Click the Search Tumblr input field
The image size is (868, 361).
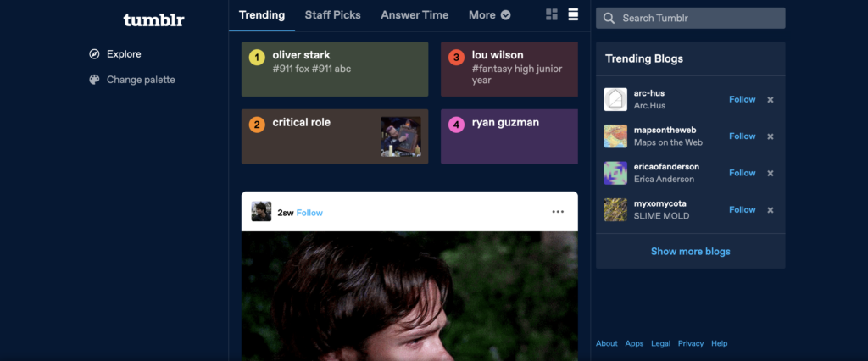690,18
